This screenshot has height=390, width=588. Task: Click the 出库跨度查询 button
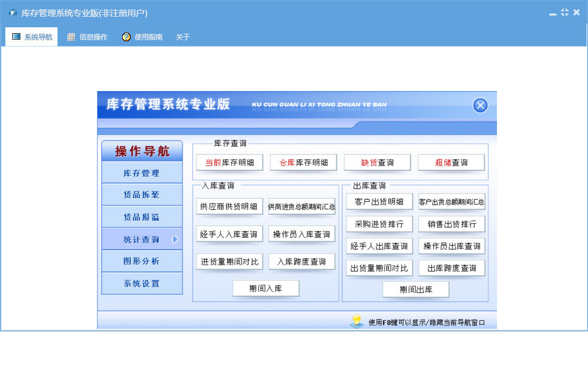[x=451, y=268]
